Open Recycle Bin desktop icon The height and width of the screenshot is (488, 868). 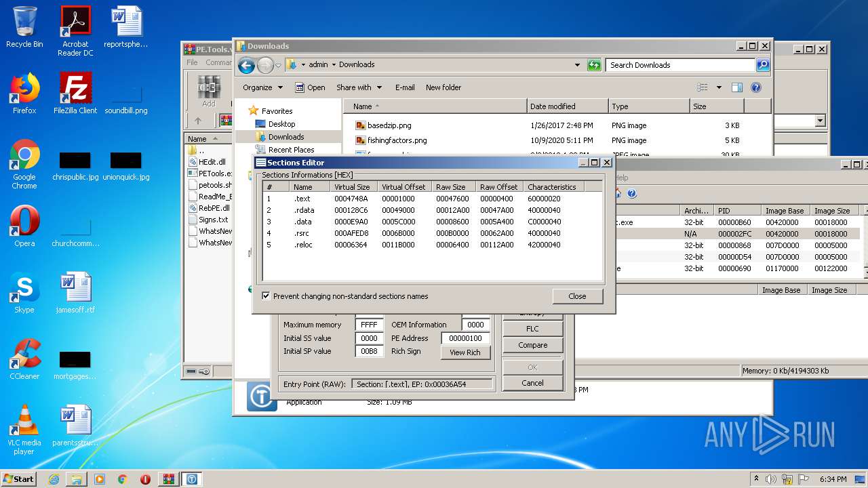point(24,27)
